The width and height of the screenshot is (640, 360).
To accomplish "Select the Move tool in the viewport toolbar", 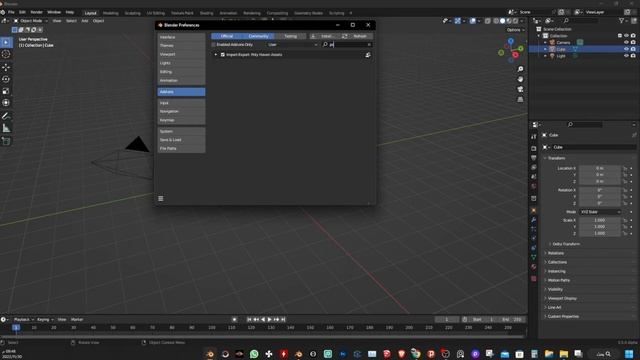I will (x=6, y=67).
